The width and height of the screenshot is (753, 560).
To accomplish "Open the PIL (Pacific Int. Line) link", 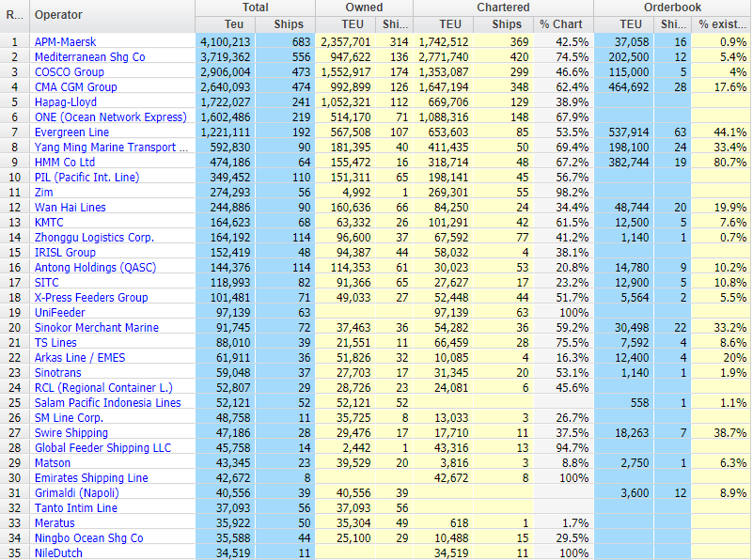I will point(86,178).
